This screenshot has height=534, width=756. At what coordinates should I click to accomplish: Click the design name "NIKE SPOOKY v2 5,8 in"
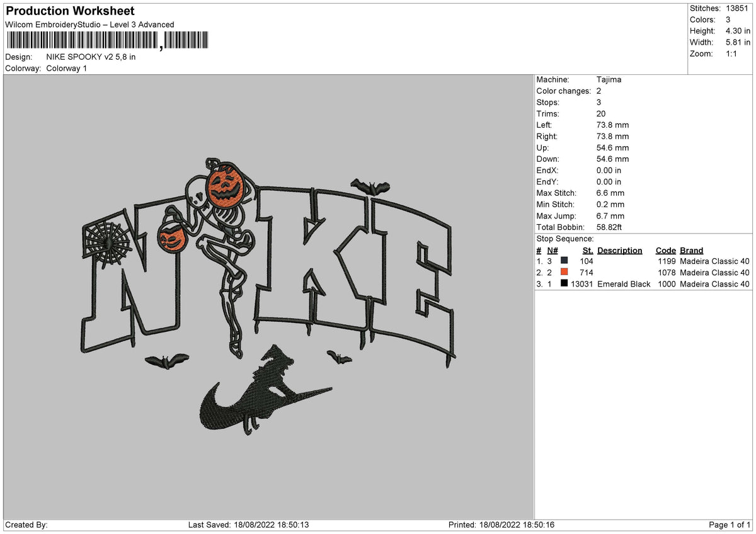(91, 57)
